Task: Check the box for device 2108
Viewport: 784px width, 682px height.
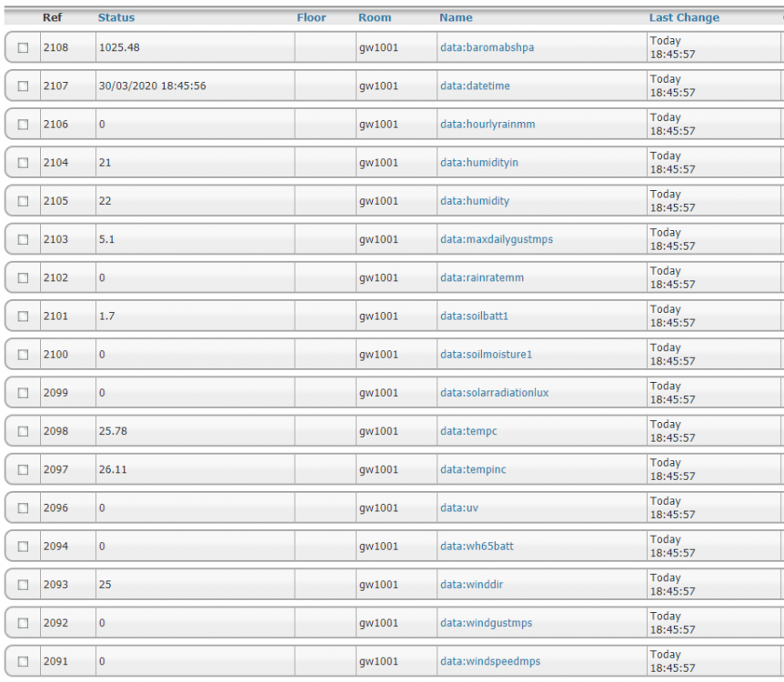Action: pos(23,48)
